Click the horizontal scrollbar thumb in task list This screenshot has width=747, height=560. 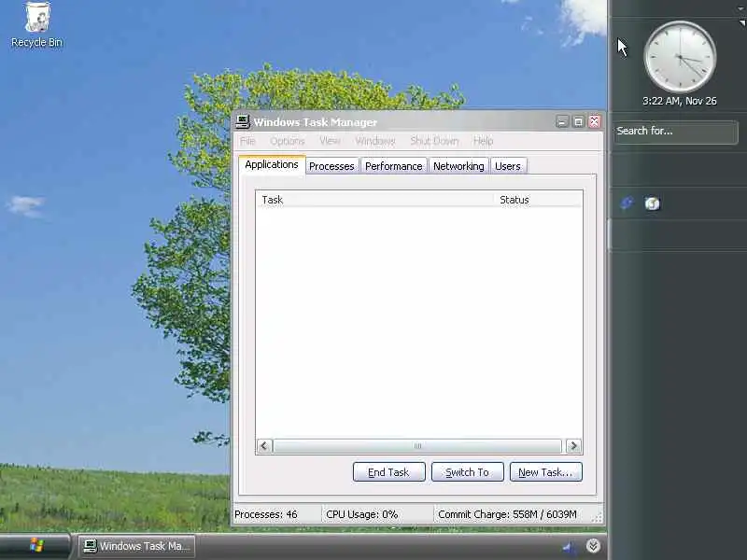point(417,446)
